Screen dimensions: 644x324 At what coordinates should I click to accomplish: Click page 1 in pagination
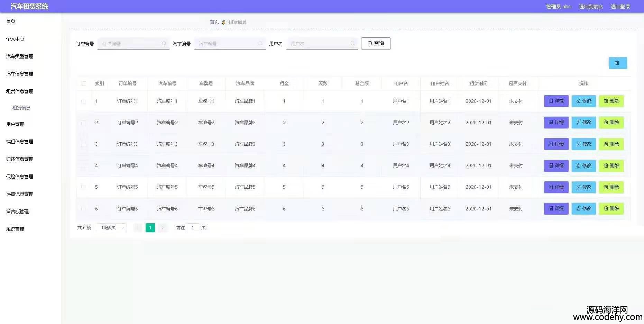coord(150,228)
